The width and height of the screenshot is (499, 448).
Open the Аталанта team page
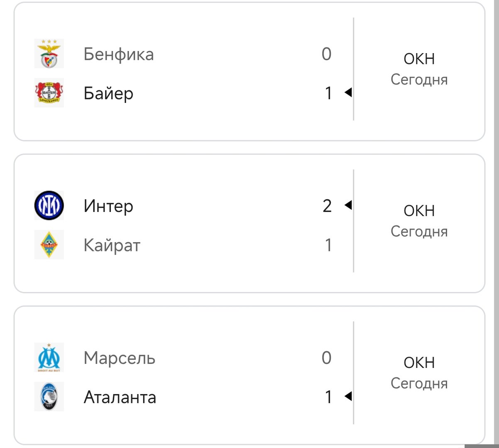tap(120, 397)
